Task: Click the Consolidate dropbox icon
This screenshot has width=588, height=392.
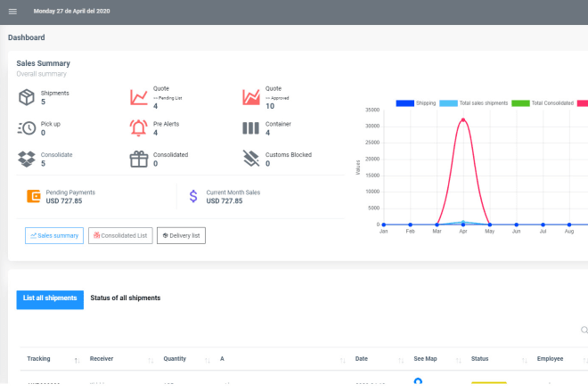Action: coord(26,159)
